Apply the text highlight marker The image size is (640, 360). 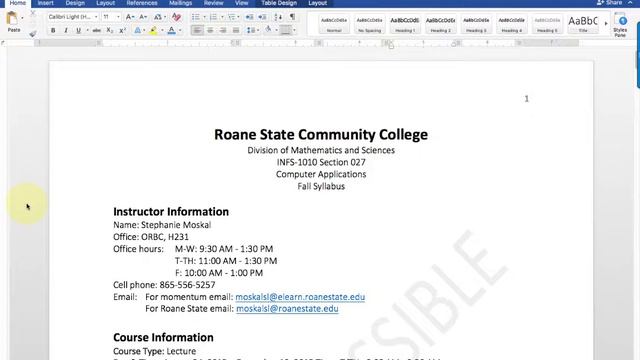click(153, 31)
